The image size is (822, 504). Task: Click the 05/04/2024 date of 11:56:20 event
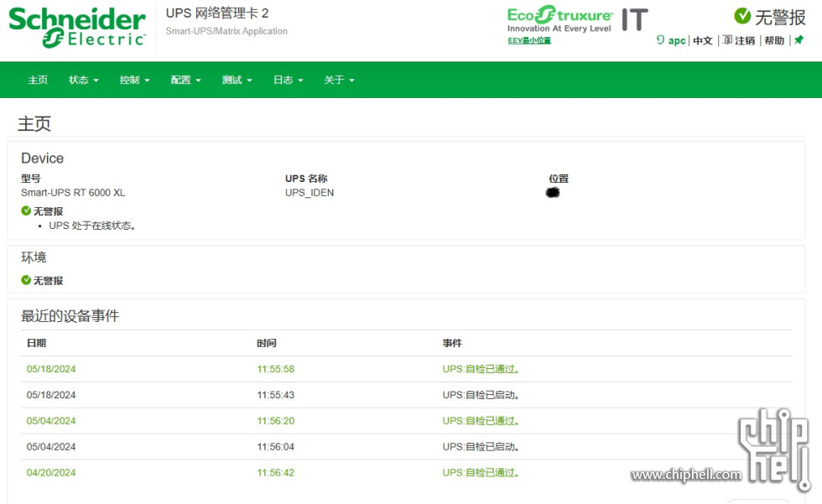click(51, 421)
